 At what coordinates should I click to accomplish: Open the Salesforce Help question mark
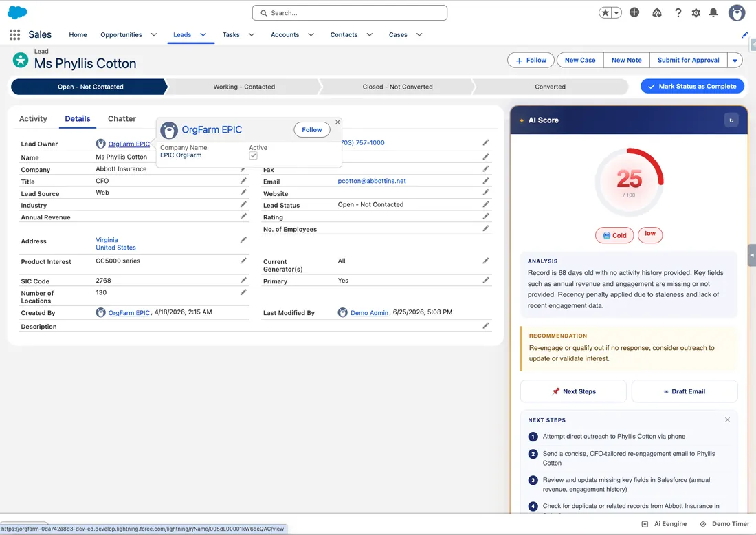point(678,13)
